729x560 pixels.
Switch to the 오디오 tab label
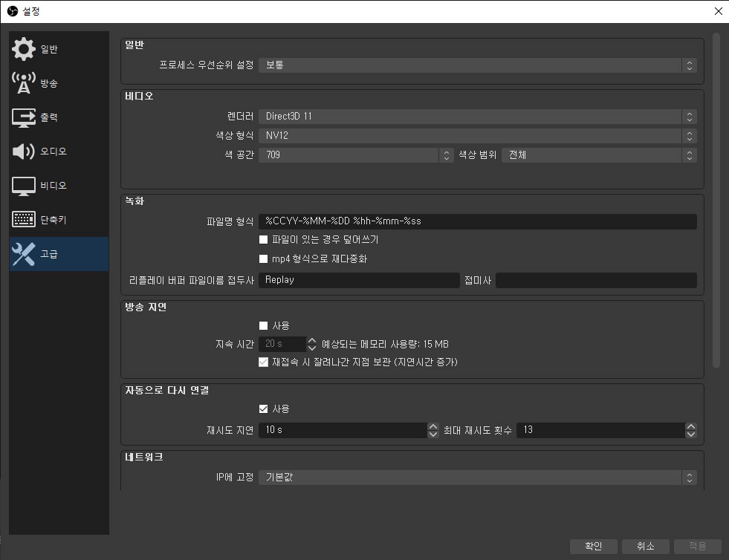(x=53, y=151)
